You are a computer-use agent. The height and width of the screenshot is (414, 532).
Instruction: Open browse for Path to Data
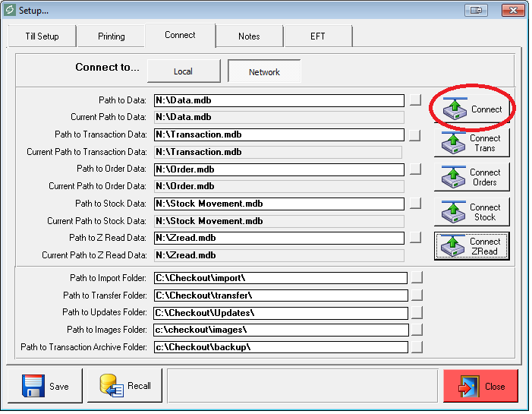(x=414, y=100)
